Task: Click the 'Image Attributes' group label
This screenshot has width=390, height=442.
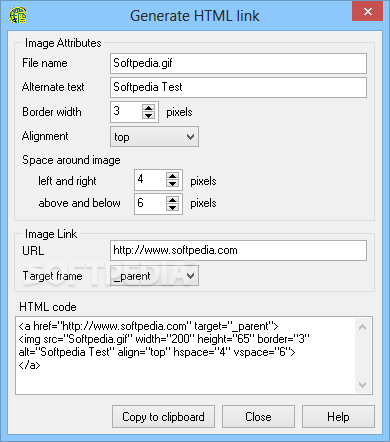Action: pos(63,43)
